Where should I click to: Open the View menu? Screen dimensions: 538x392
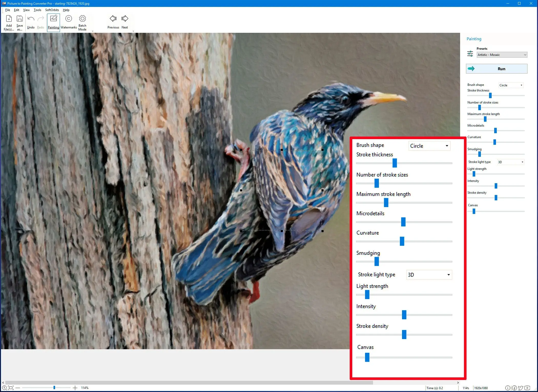pos(26,10)
